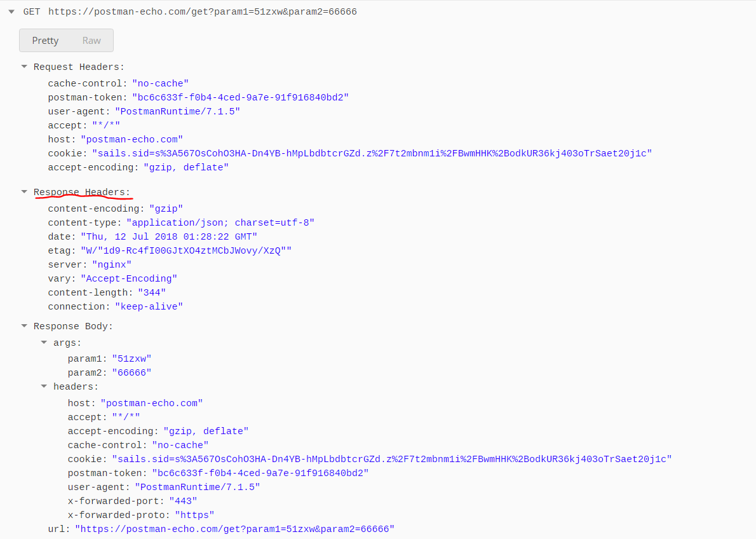Image resolution: width=756 pixels, height=539 pixels.
Task: Collapse the args subsection
Action: tap(44, 342)
